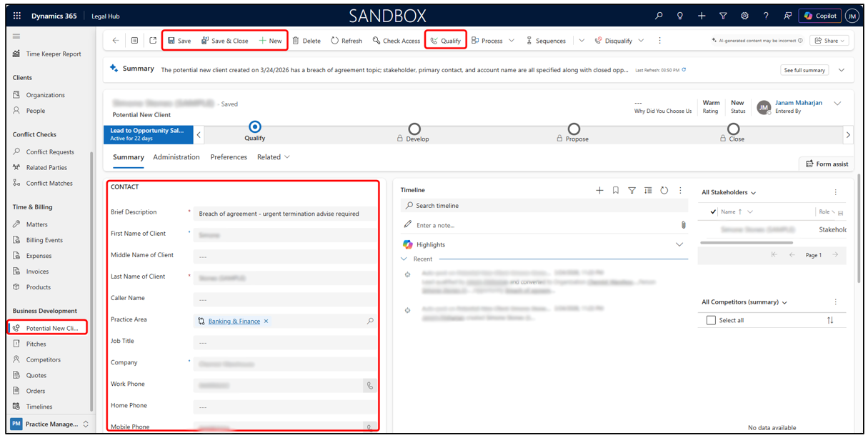
Task: Collapse the Highlights section chevron
Action: click(x=679, y=244)
